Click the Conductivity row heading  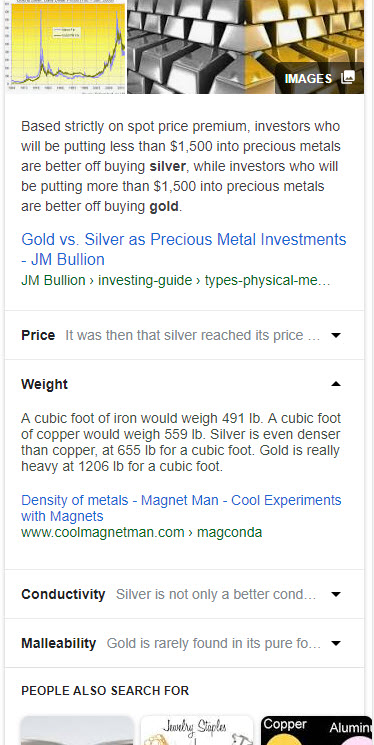point(63,594)
